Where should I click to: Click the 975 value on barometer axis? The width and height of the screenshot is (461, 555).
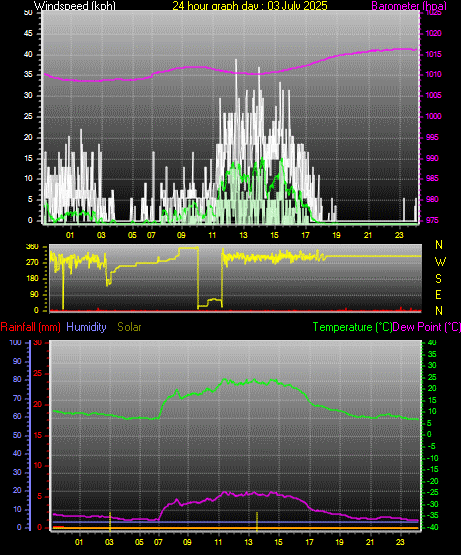pos(432,220)
